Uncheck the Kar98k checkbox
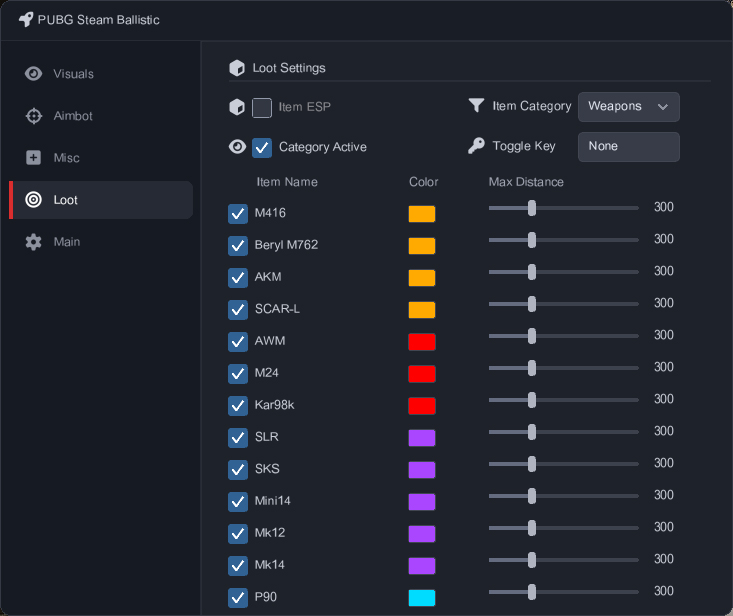Viewport: 733px width, 616px height. pos(238,406)
